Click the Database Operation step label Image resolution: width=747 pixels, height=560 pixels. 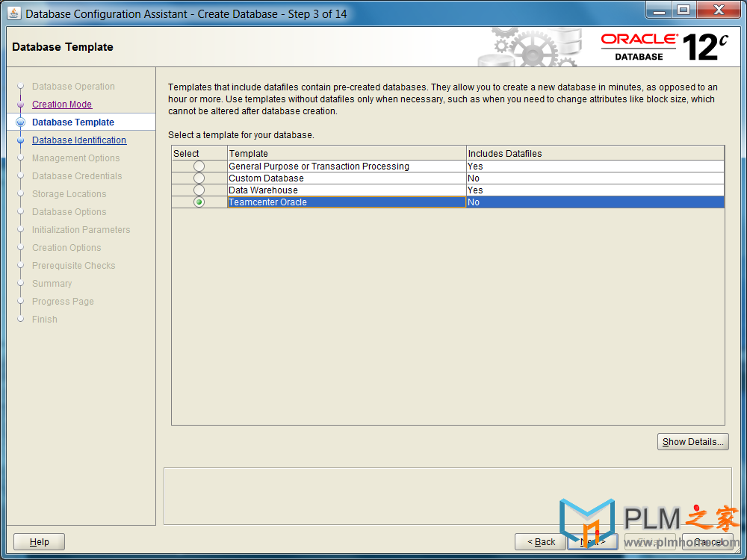(73, 87)
